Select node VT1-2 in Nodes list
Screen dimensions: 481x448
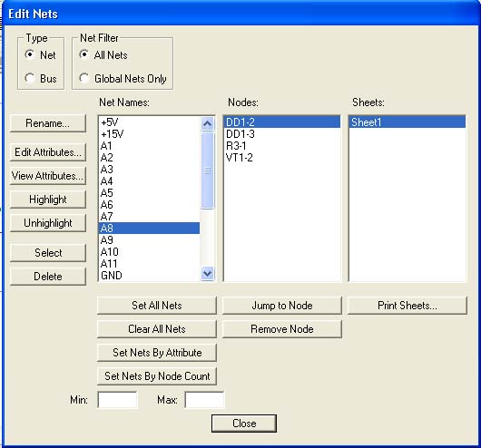tap(282, 158)
